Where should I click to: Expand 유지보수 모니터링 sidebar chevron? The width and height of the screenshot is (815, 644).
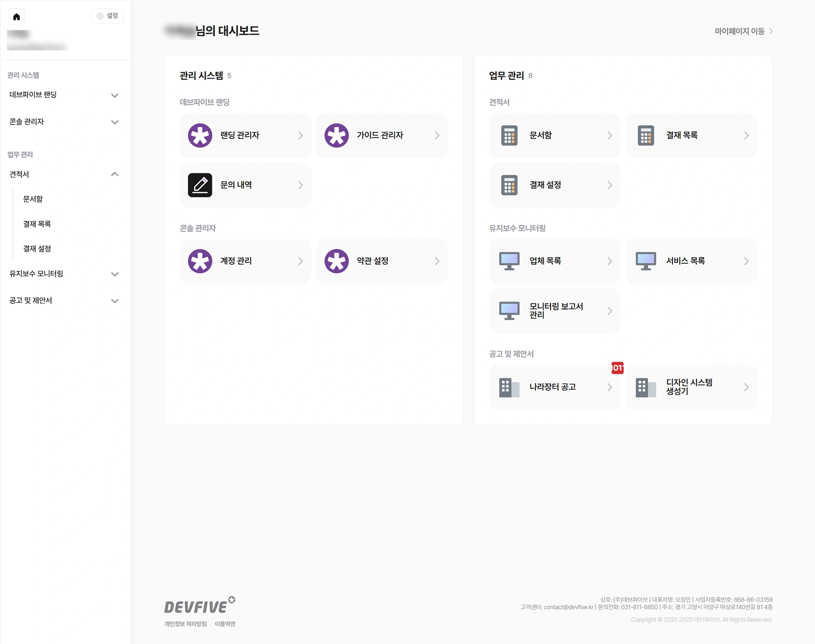click(115, 274)
